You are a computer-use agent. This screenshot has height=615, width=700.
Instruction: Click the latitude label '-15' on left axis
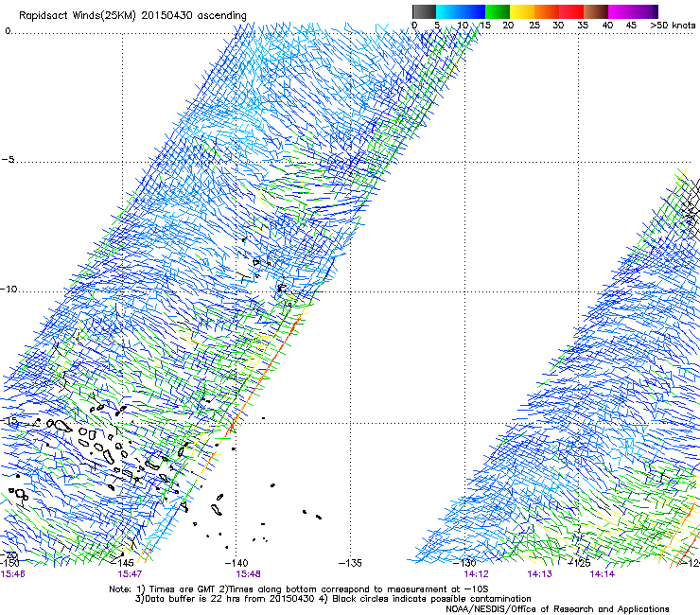click(8, 420)
